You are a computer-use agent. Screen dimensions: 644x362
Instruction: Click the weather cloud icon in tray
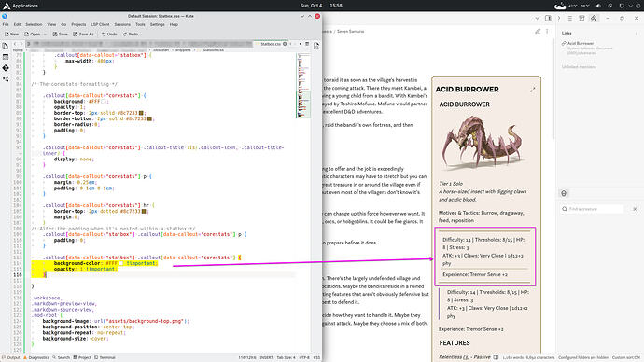pos(560,6)
